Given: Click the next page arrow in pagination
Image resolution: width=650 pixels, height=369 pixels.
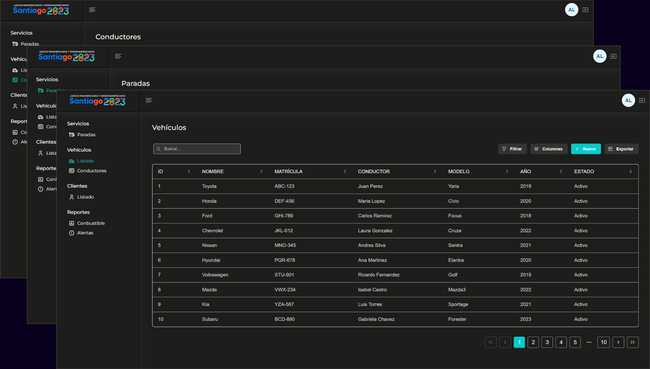Looking at the screenshot, I should [618, 342].
